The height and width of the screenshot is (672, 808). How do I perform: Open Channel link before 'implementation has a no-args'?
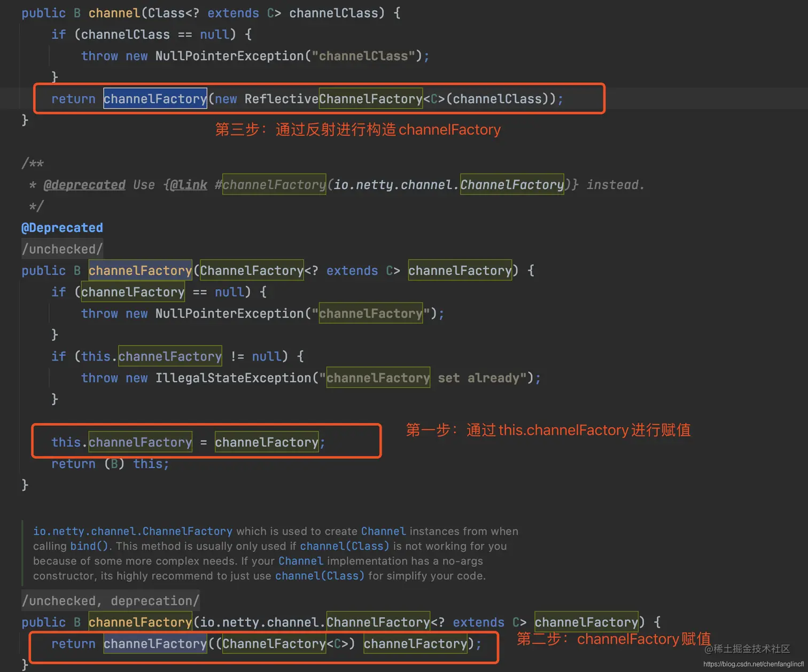click(301, 561)
